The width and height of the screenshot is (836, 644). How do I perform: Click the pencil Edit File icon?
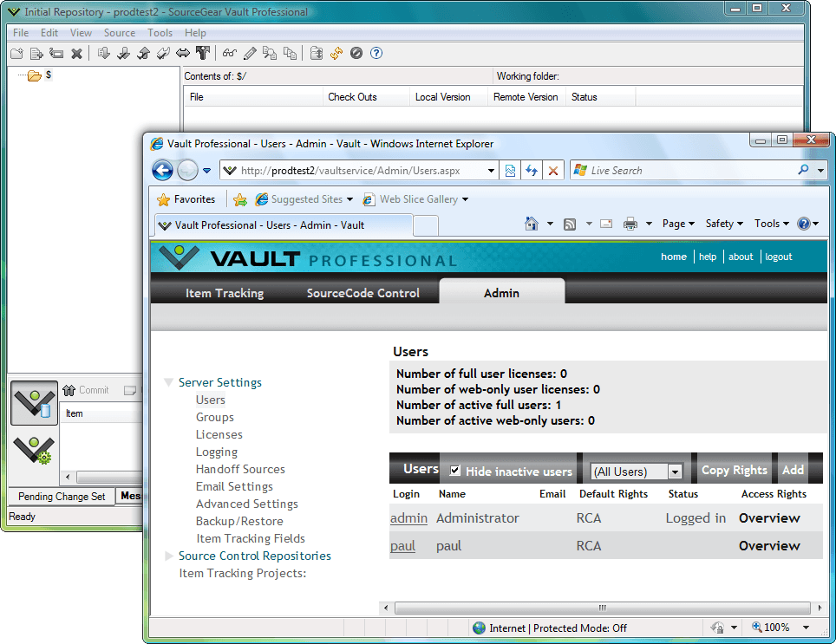click(250, 53)
